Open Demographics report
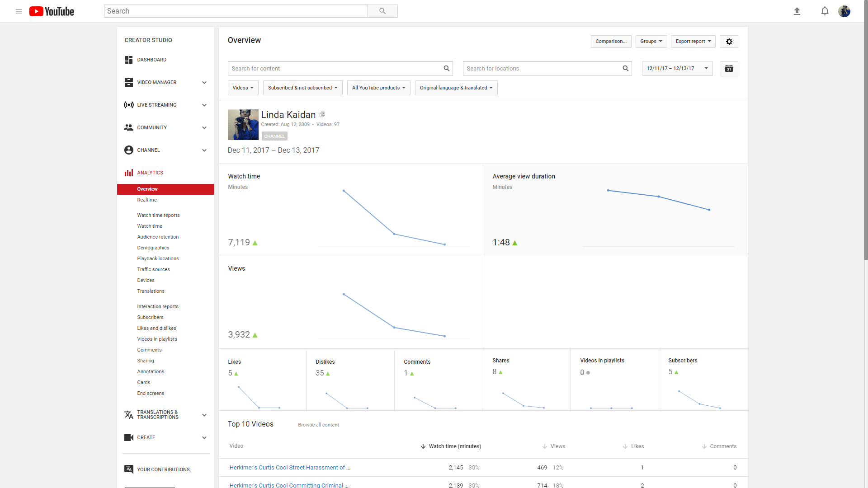Image resolution: width=868 pixels, height=488 pixels. pyautogui.click(x=153, y=248)
